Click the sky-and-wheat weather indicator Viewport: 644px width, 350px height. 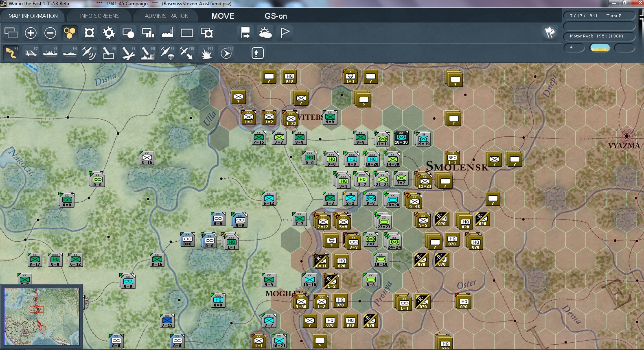(x=600, y=48)
